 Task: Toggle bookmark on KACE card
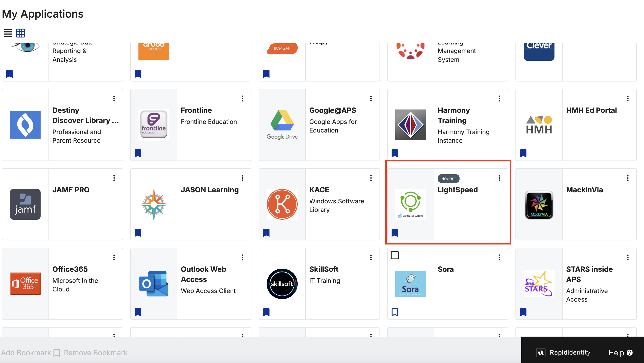[266, 233]
